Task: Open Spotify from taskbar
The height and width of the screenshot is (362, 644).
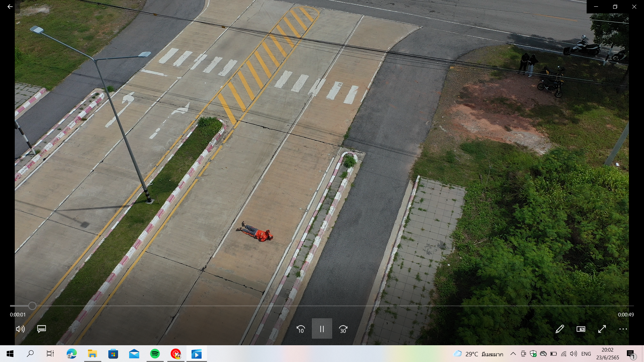Action: coord(155,354)
